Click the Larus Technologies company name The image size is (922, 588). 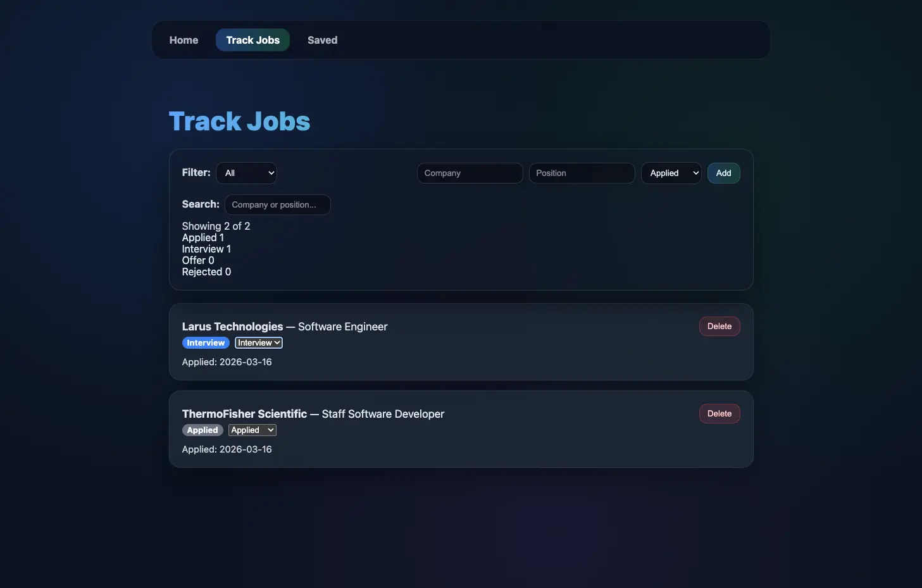[x=232, y=327]
